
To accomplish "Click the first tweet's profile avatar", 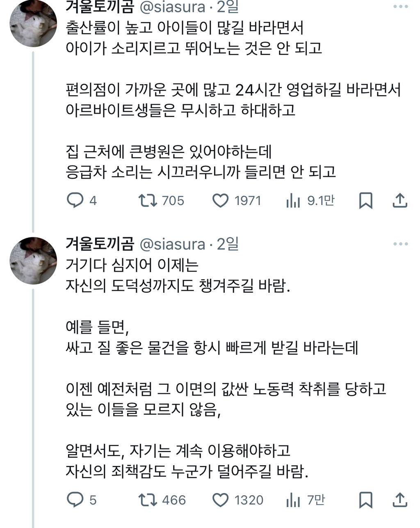I will coord(33,23).
